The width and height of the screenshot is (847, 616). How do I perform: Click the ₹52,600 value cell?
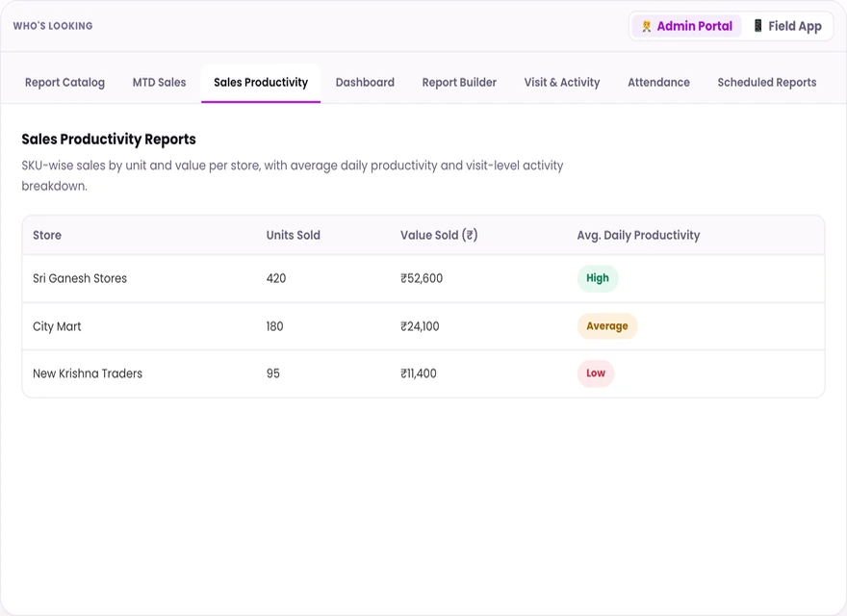tap(422, 278)
